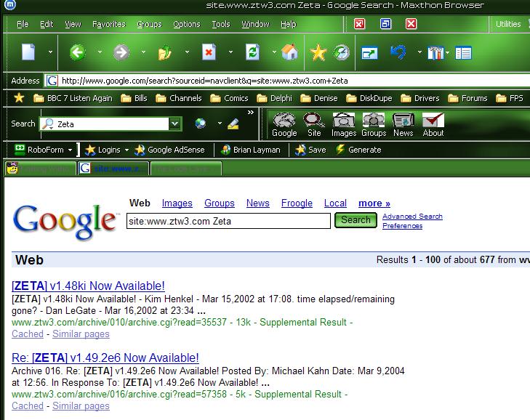Open the Tools menu
Screen dimensions: 530x420
[x=221, y=24]
